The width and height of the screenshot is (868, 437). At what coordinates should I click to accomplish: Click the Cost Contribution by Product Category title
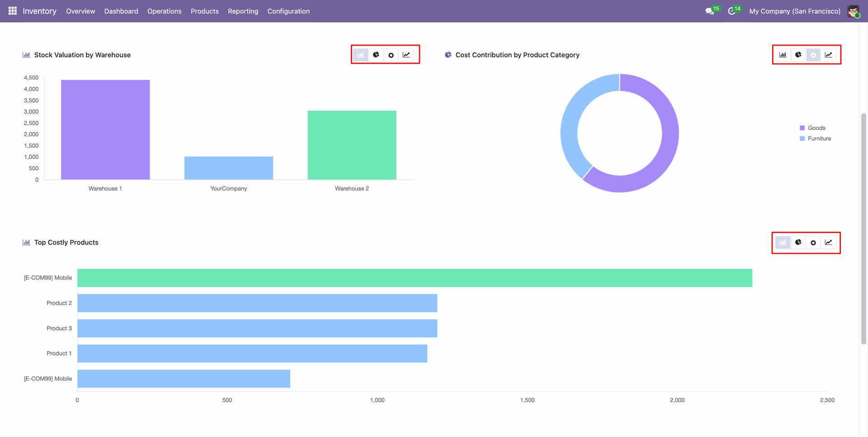pyautogui.click(x=517, y=55)
